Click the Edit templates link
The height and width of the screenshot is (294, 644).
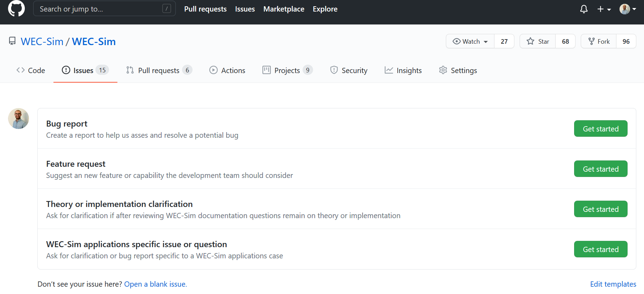(x=613, y=284)
